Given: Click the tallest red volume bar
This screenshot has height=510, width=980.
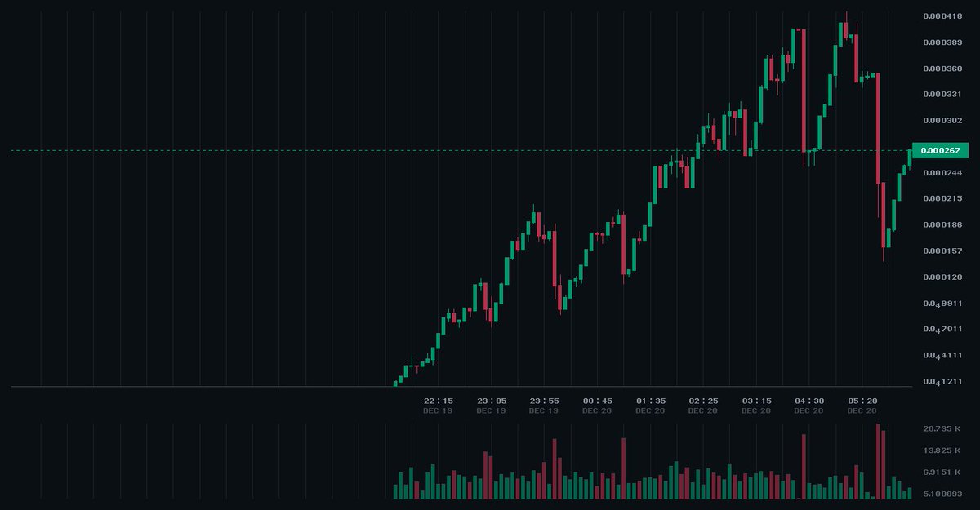Looking at the screenshot, I should [878, 461].
